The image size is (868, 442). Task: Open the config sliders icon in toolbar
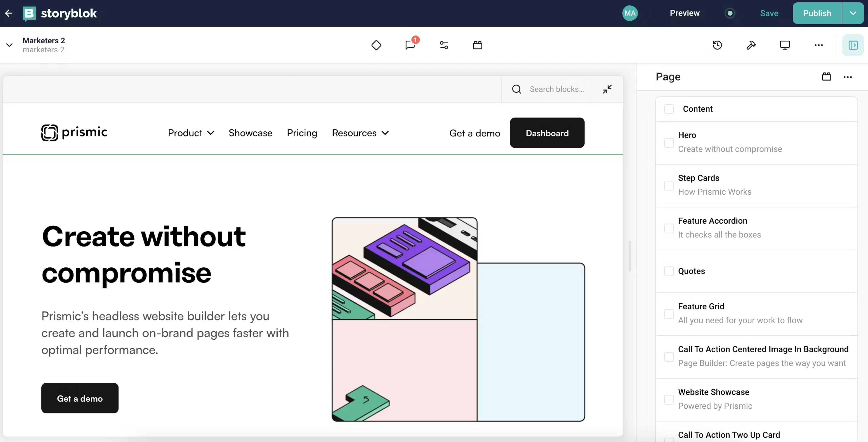pos(444,45)
